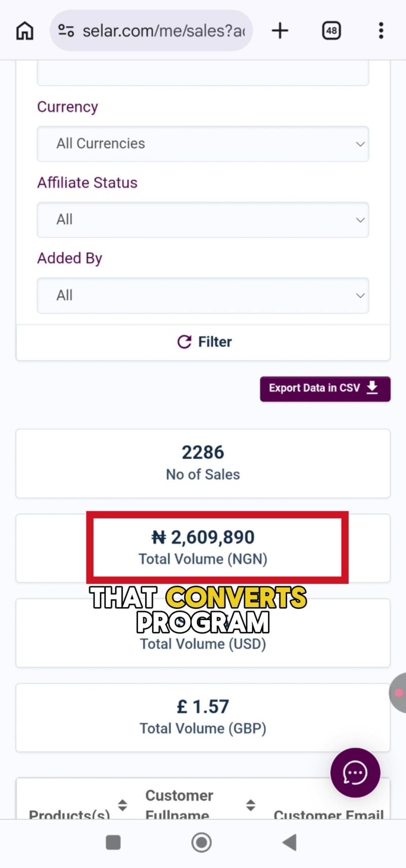The image size is (406, 868).
Task: Sort by Product(s) column arrows
Action: 122,805
